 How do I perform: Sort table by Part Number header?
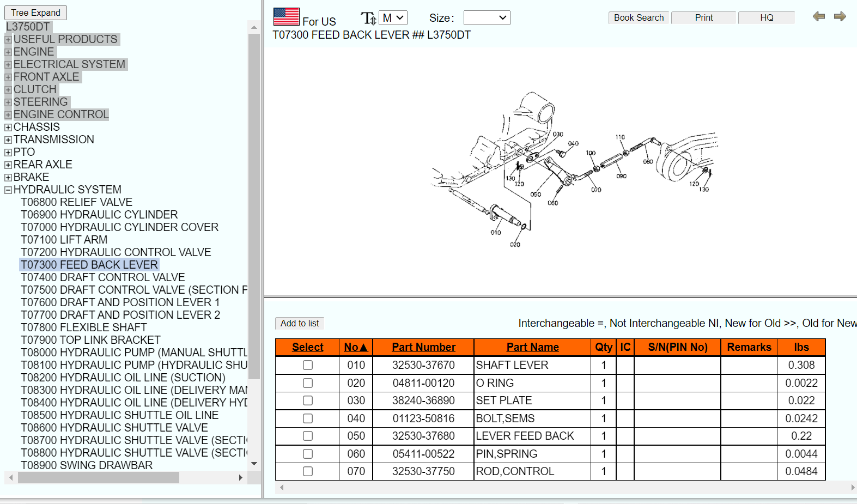423,347
